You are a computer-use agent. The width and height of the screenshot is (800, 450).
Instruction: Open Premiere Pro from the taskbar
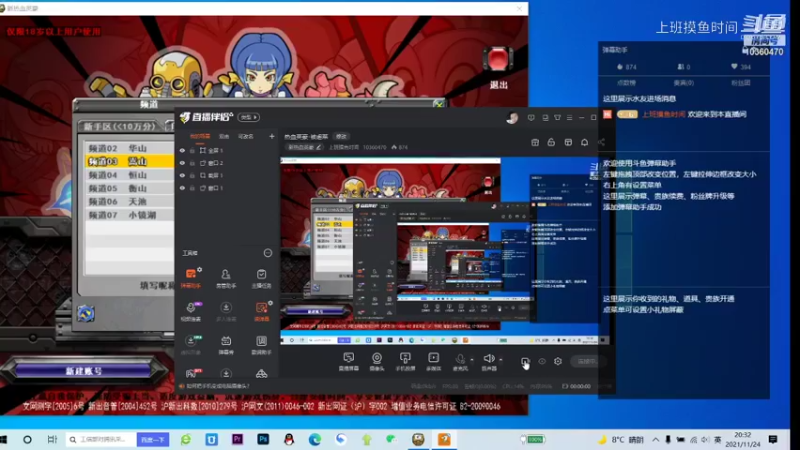coord(237,439)
